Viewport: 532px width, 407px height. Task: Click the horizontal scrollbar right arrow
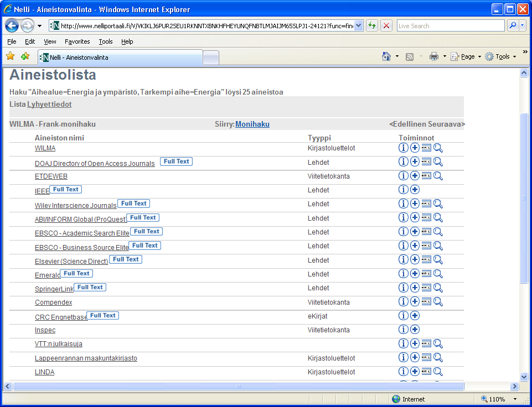(x=515, y=387)
